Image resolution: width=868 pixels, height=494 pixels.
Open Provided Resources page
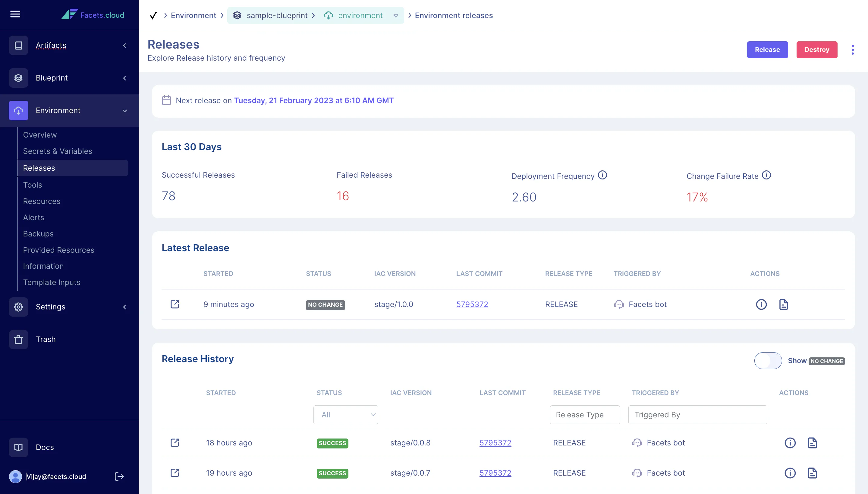pyautogui.click(x=59, y=250)
